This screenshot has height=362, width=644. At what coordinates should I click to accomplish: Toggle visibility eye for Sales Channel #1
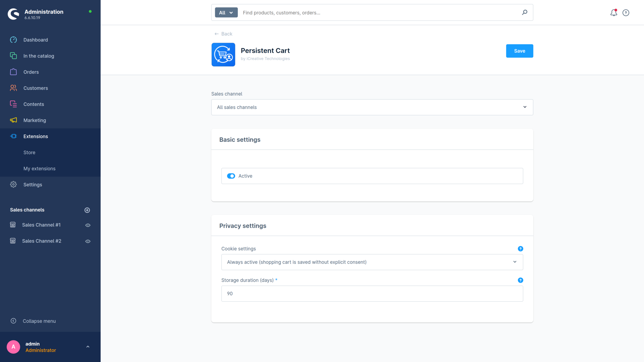click(x=88, y=225)
